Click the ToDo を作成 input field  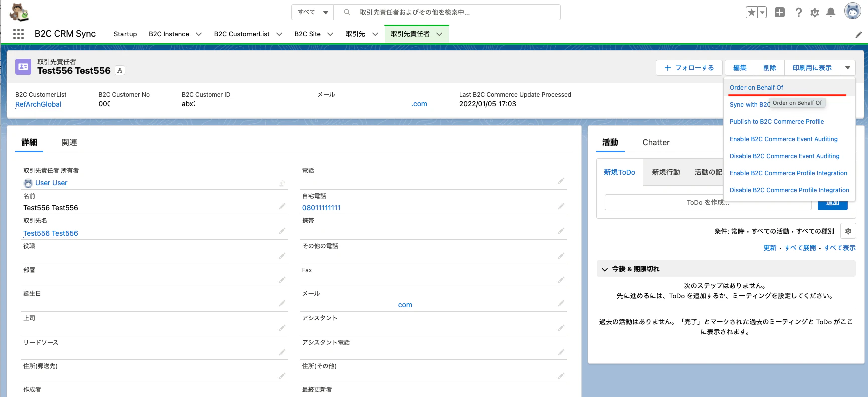708,202
